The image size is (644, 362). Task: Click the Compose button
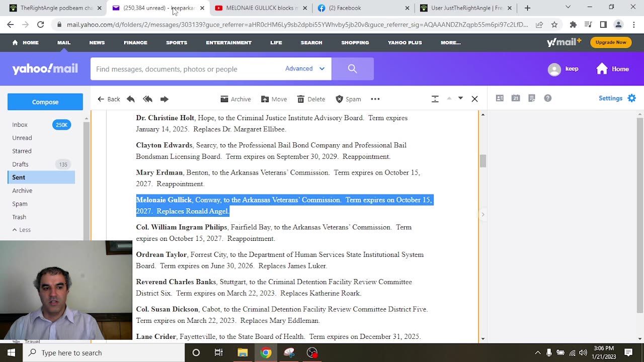pos(45,102)
